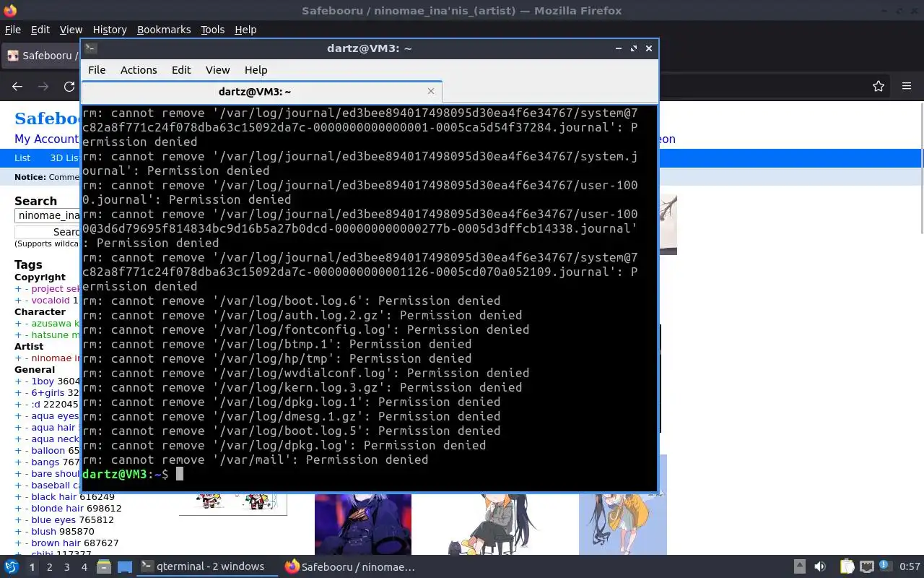Image resolution: width=924 pixels, height=578 pixels.
Task: Open the file manager from the taskbar
Action: point(103,567)
